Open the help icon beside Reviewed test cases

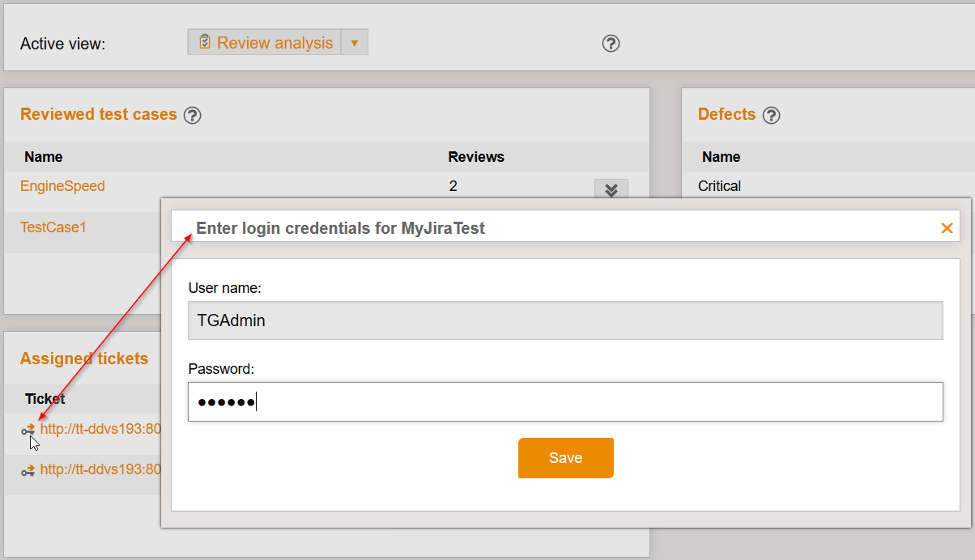click(192, 115)
